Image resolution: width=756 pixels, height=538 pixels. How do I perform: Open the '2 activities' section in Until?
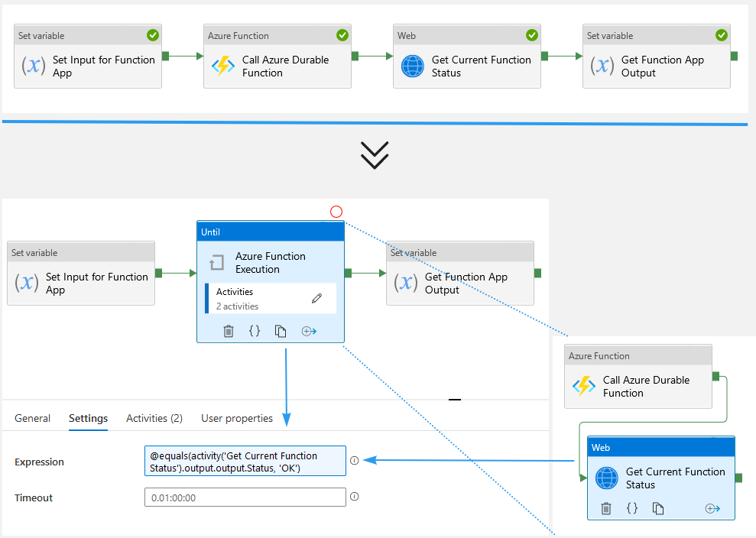pyautogui.click(x=271, y=298)
